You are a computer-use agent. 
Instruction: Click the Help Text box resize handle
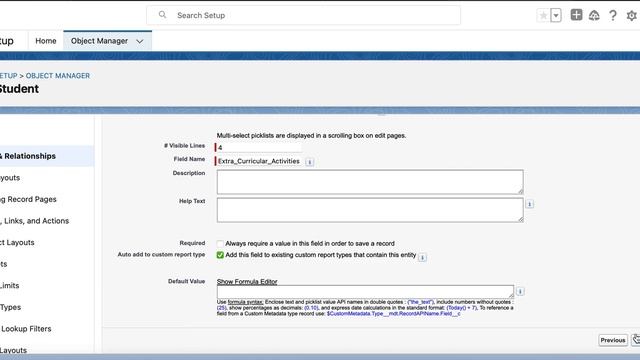click(x=520, y=220)
